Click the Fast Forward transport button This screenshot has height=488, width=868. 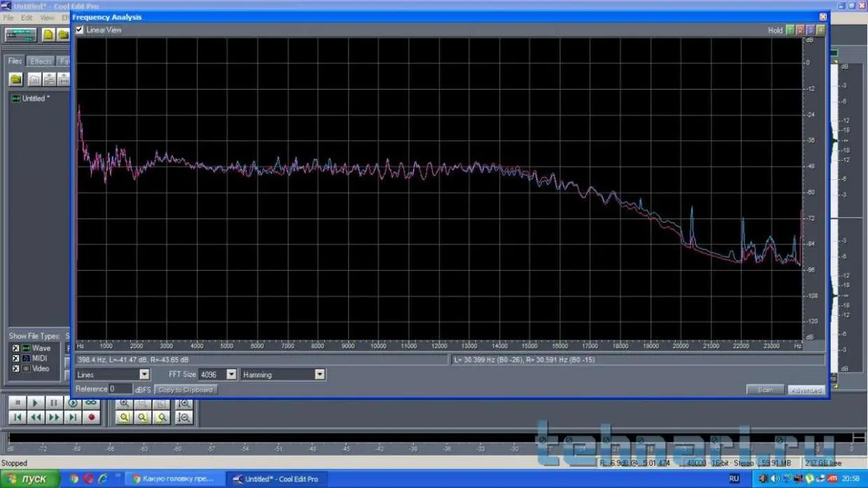(x=54, y=417)
